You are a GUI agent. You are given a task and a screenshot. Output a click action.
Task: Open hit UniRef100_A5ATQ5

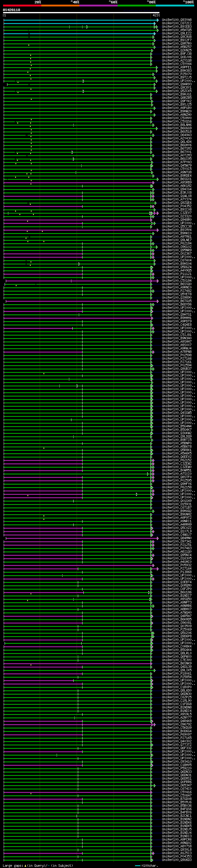pos(177,30)
